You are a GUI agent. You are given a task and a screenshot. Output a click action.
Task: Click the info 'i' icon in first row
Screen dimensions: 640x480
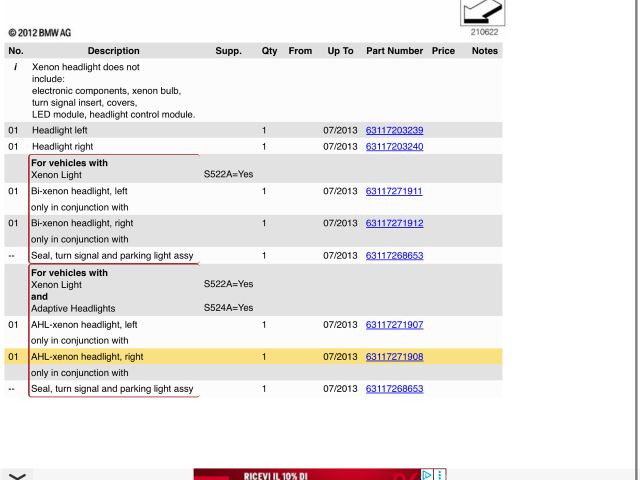click(15, 67)
